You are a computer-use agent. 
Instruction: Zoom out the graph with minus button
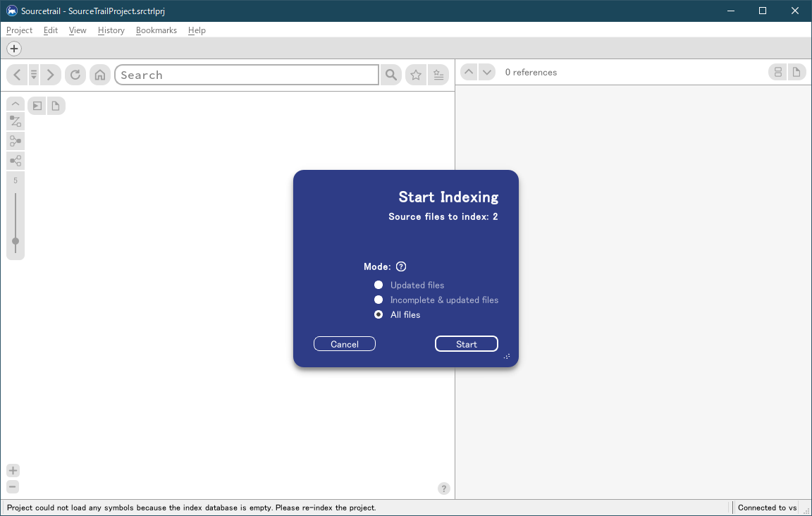point(13,486)
